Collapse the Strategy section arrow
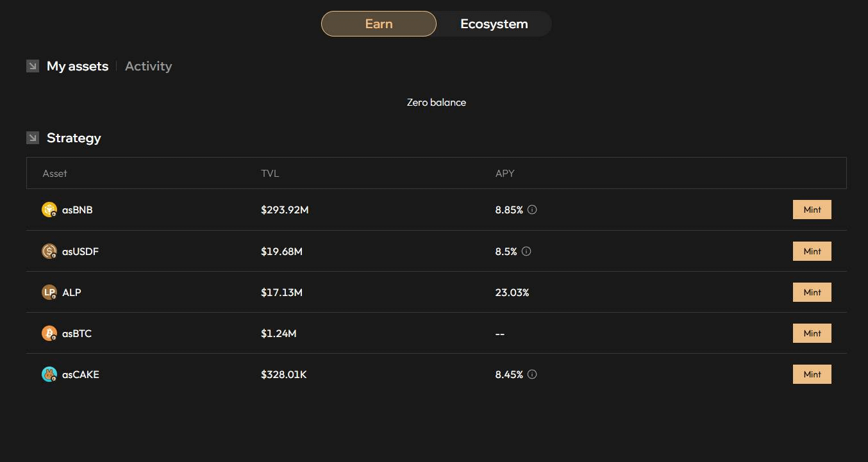Image resolution: width=868 pixels, height=462 pixels. click(33, 138)
